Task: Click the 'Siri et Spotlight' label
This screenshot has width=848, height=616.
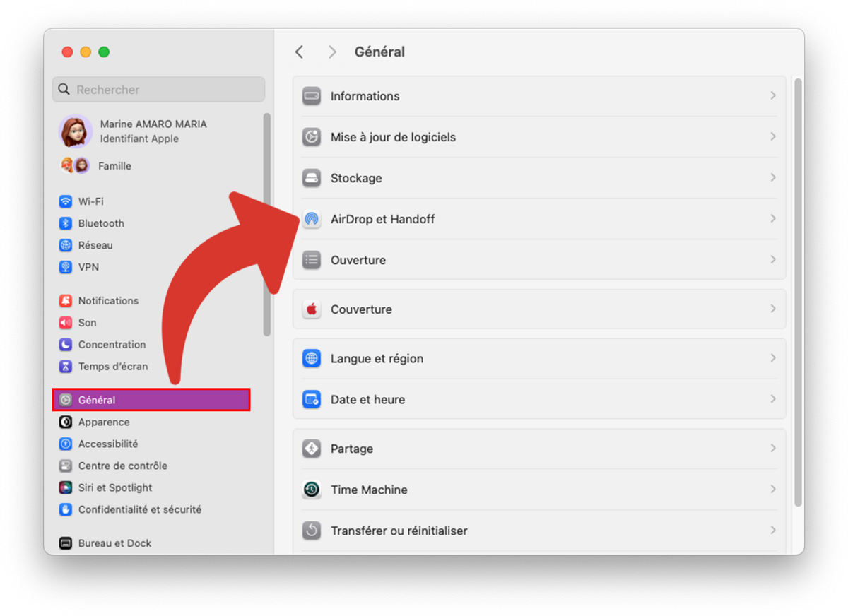Action: (x=115, y=488)
